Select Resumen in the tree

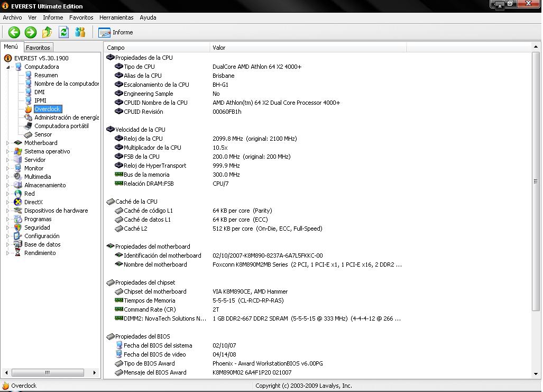pos(46,75)
